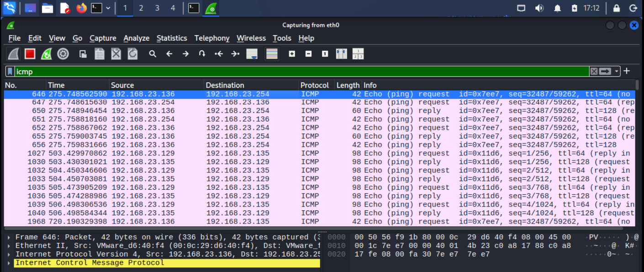Open the Tools menu

[x=282, y=38]
